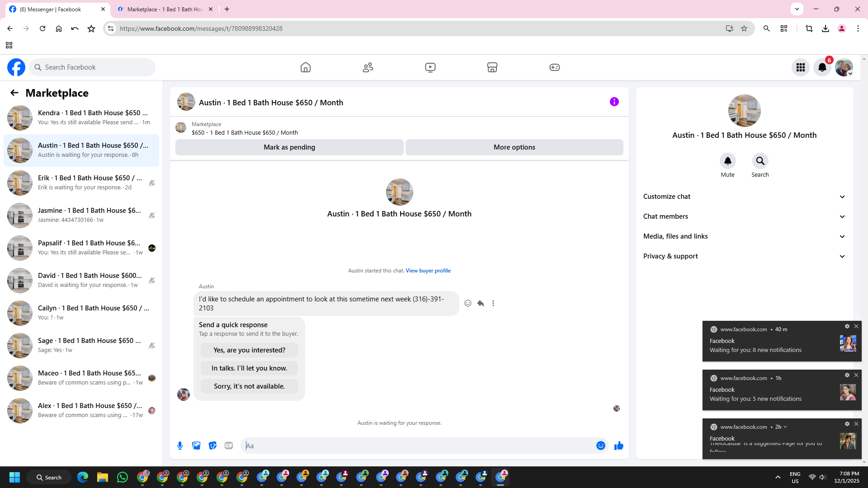Screen dimensions: 868x488
Task: Open the Facebook Menu grid icon
Action: pos(801,67)
